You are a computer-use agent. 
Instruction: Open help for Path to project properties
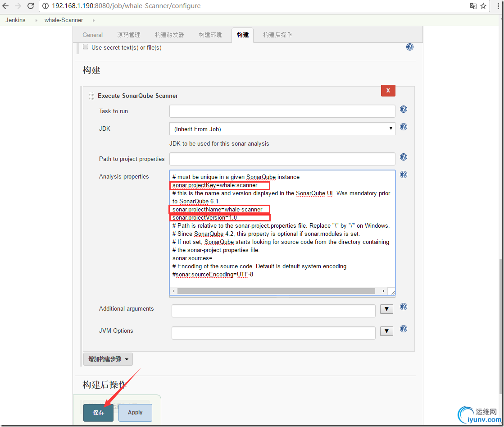coord(404,157)
